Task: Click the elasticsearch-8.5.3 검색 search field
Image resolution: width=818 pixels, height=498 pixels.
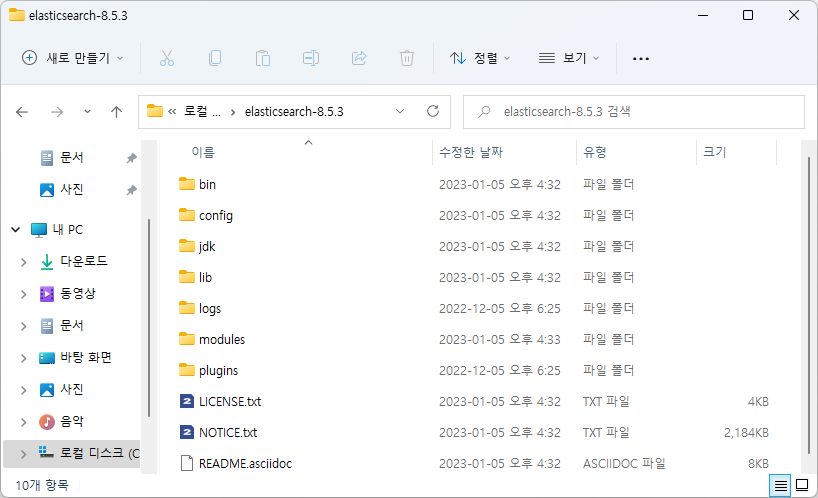Action: 634,112
